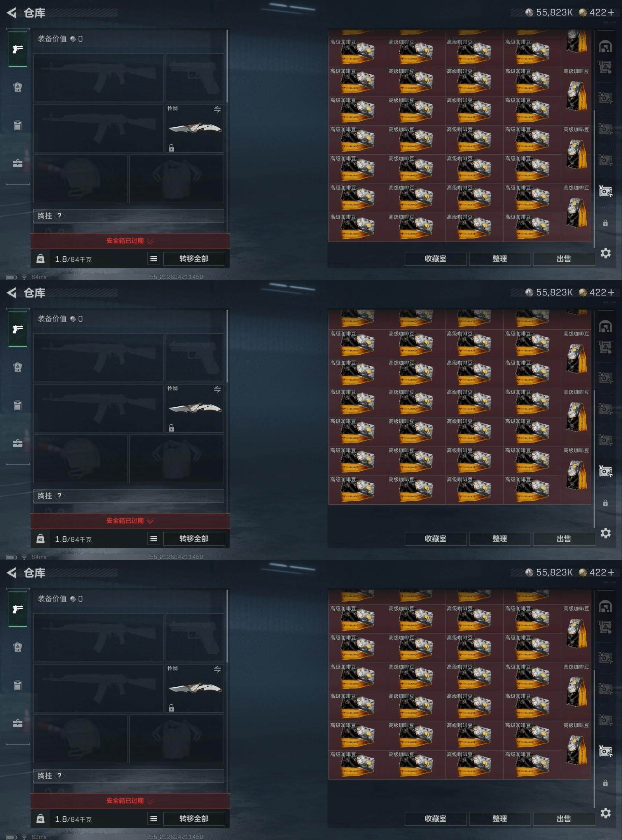The image size is (622, 840).
Task: Toggle the swap arrows on the 怜悯 knife in bottom screen
Action: click(x=217, y=669)
